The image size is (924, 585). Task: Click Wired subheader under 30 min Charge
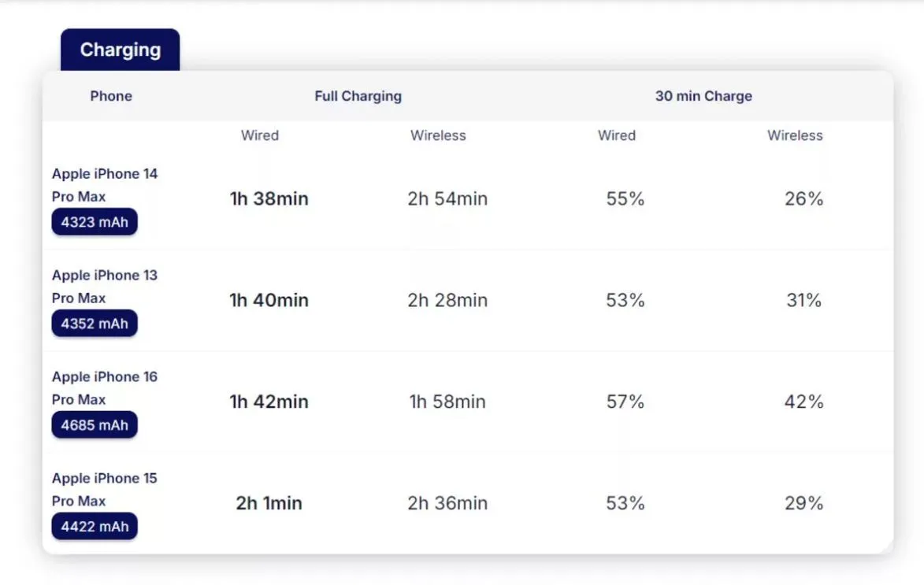617,135
